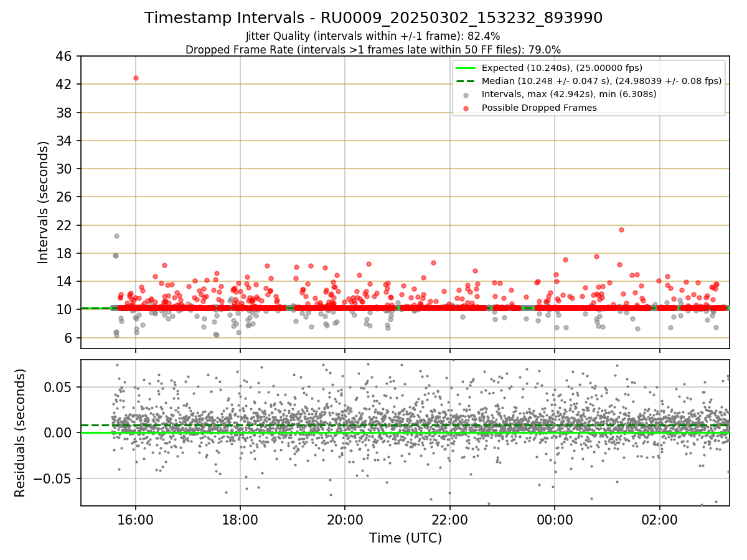747x560 pixels.
Task: Click the red dropped-frame outlier point near 43 seconds
Action: 136,78
